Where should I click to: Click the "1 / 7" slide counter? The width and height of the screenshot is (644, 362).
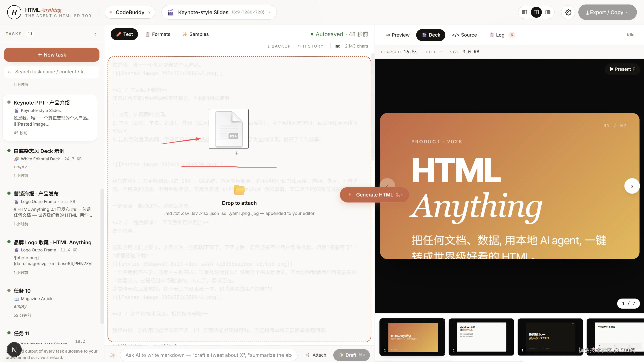point(628,303)
